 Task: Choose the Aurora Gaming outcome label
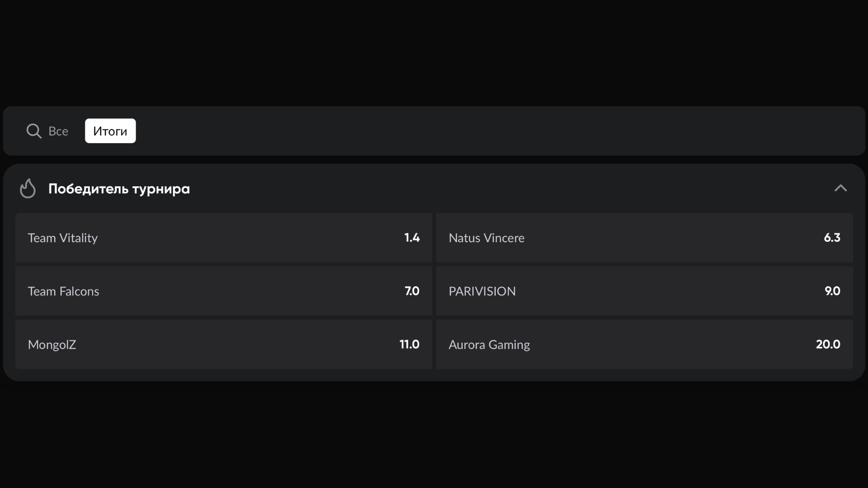489,345
